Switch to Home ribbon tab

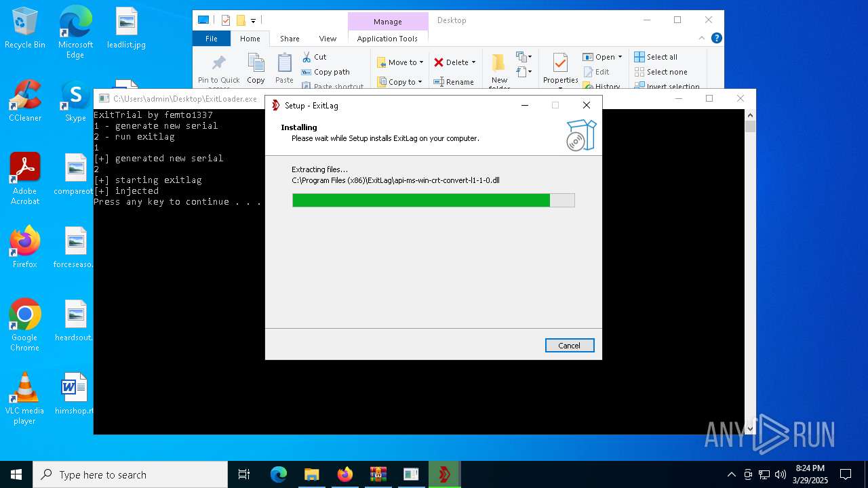click(x=250, y=39)
